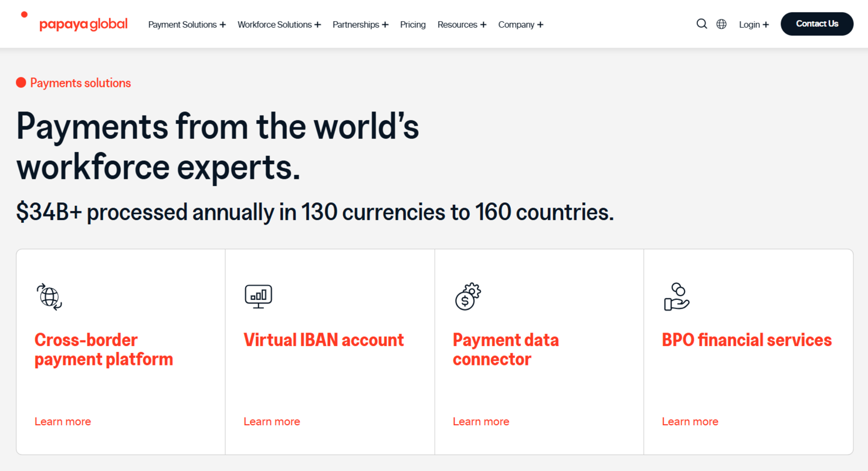868x471 pixels.
Task: Expand the Company navigation dropdown
Action: point(520,25)
